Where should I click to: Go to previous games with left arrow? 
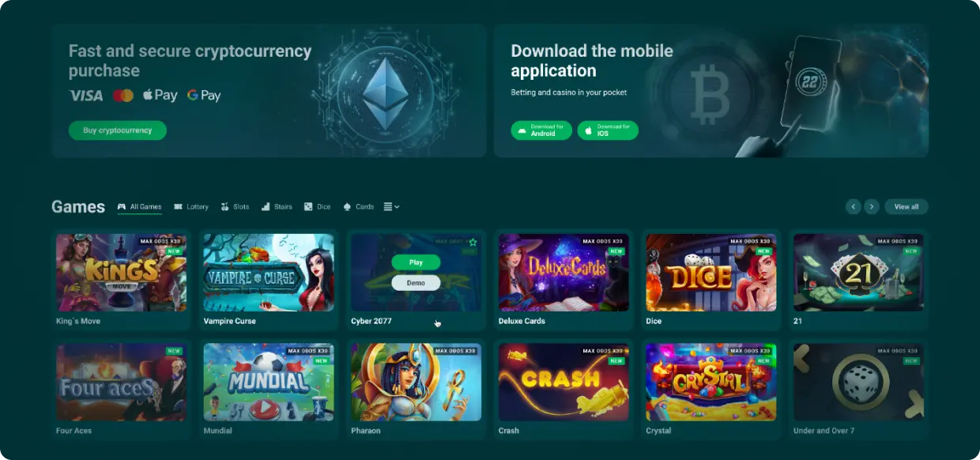(x=853, y=207)
